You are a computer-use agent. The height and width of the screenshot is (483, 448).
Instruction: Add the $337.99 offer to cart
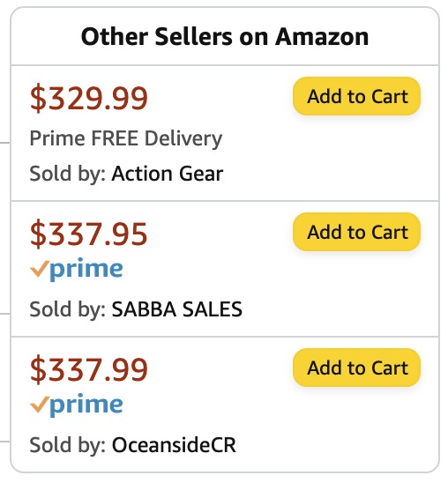point(356,368)
